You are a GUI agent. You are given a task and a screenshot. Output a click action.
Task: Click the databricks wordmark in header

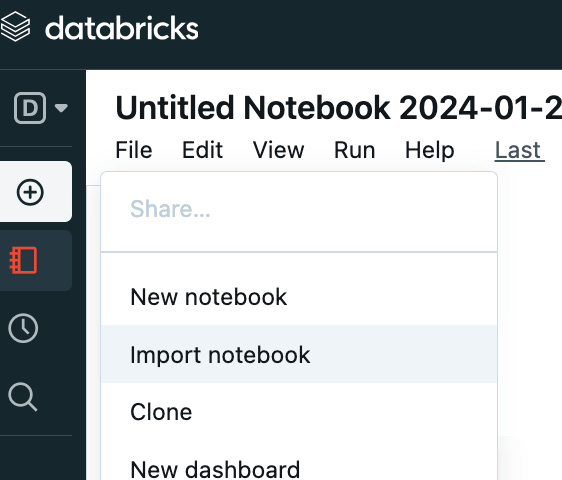pos(122,28)
